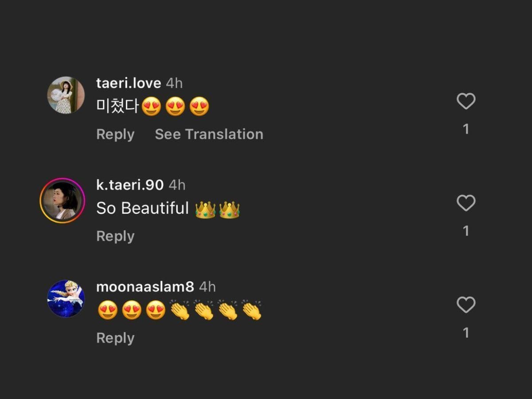The height and width of the screenshot is (399, 532).
Task: Tap the heart on k.taeri.90's comment
Action: pos(466,203)
